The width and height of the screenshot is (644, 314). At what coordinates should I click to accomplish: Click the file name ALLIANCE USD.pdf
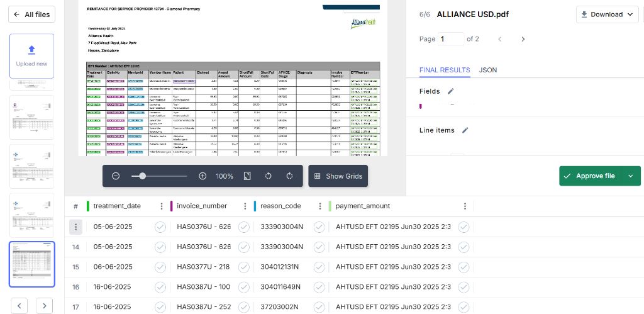click(x=473, y=14)
